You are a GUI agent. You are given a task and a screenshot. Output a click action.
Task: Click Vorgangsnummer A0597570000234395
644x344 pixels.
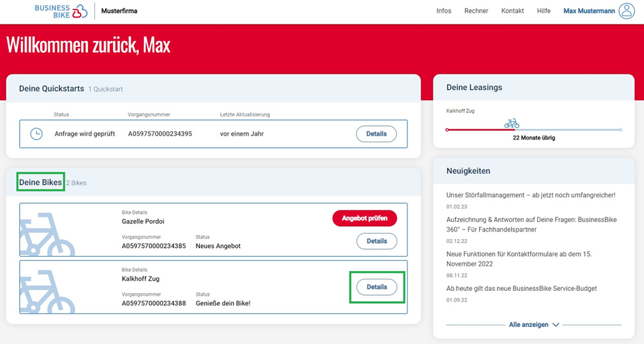(x=160, y=134)
